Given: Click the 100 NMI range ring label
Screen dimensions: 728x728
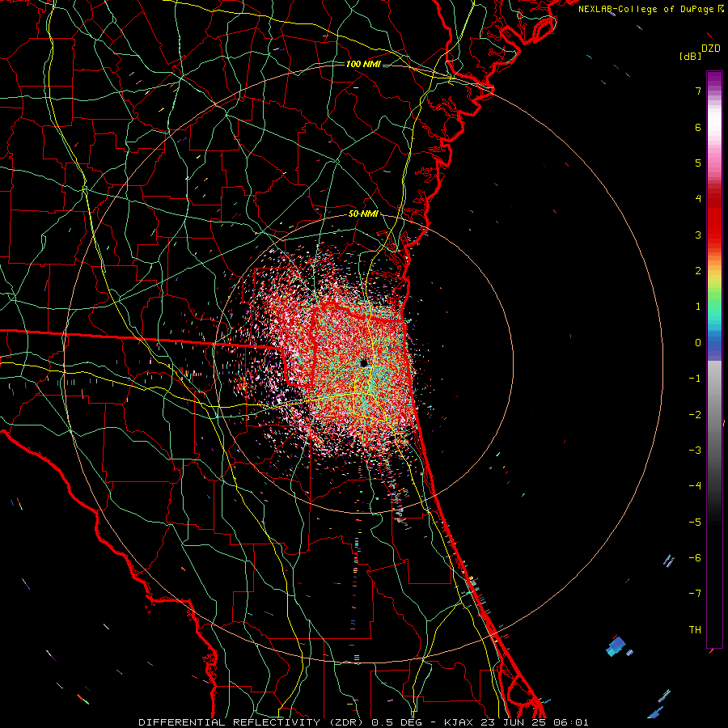Looking at the screenshot, I should pyautogui.click(x=363, y=64).
